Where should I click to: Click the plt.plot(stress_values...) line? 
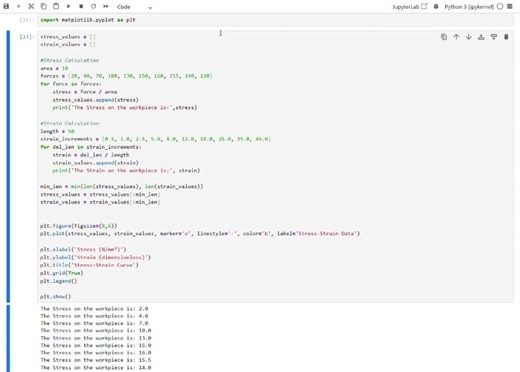[x=200, y=233]
